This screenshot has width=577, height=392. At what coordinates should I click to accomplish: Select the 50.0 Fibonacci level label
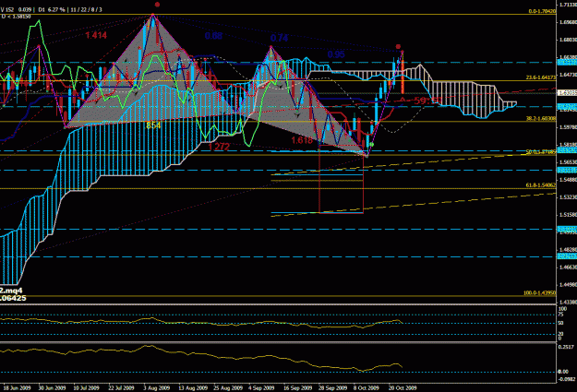(x=541, y=151)
